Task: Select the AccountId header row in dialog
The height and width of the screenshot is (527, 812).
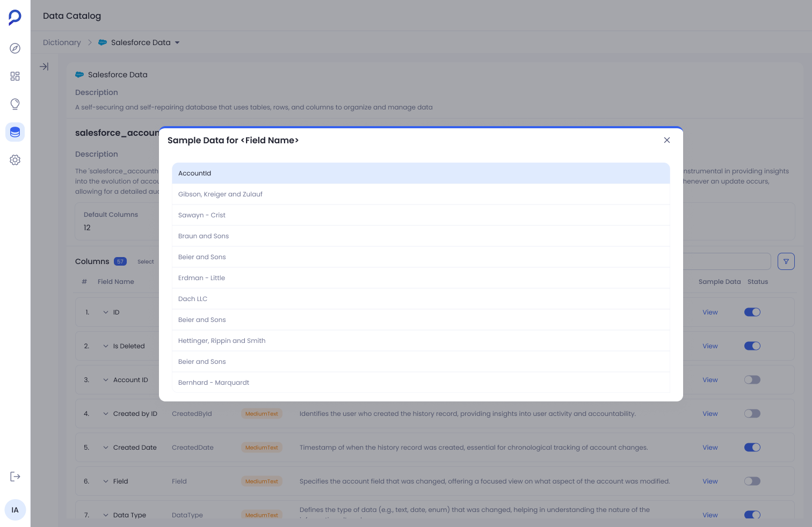Action: coord(421,173)
